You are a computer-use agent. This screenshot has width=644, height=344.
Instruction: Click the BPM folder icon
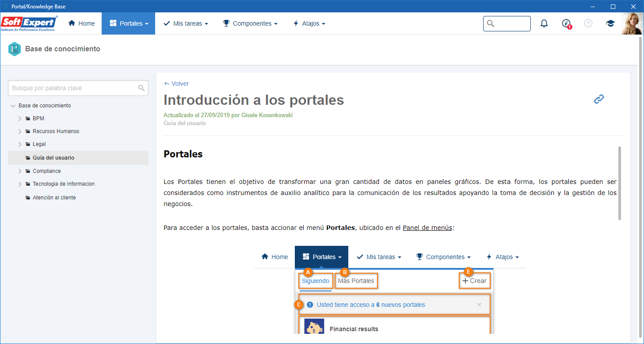tap(28, 118)
